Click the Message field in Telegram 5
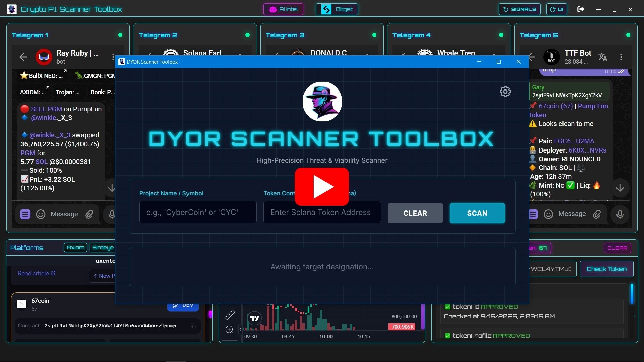 pos(572,214)
